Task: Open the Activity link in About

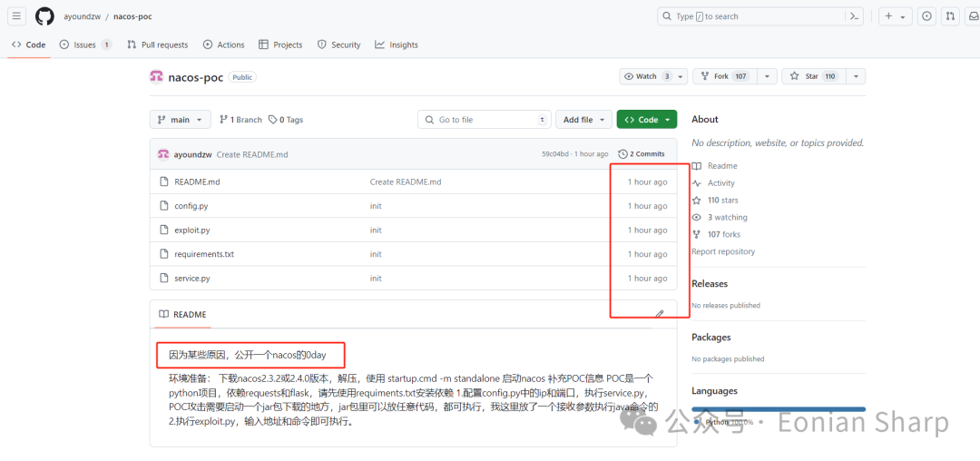Action: click(714, 183)
